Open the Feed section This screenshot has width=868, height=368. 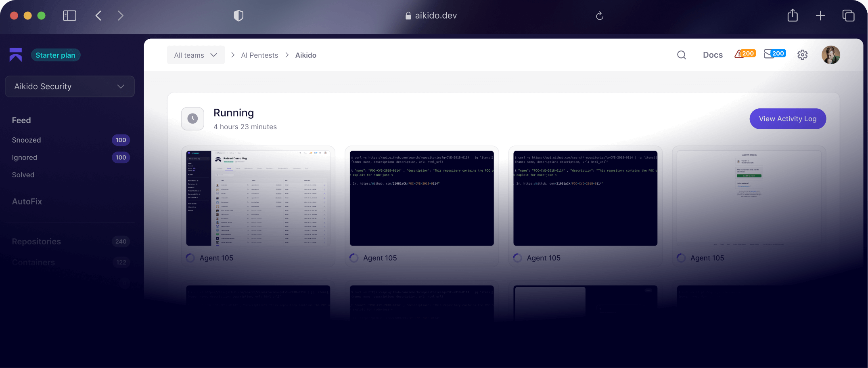(x=21, y=120)
